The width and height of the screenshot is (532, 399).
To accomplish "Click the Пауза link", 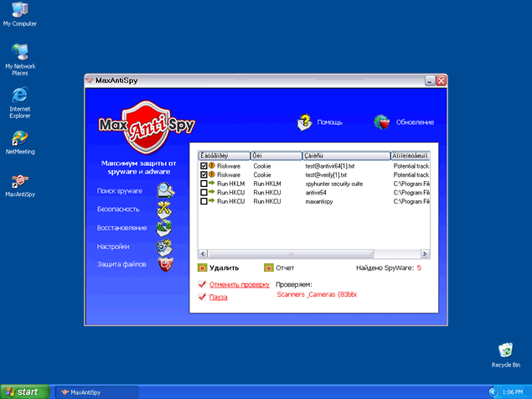I will [217, 297].
